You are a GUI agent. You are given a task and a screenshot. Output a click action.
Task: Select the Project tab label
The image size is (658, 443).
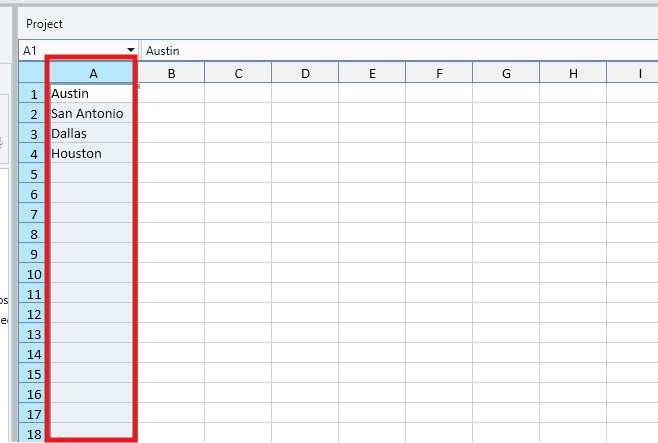[44, 23]
